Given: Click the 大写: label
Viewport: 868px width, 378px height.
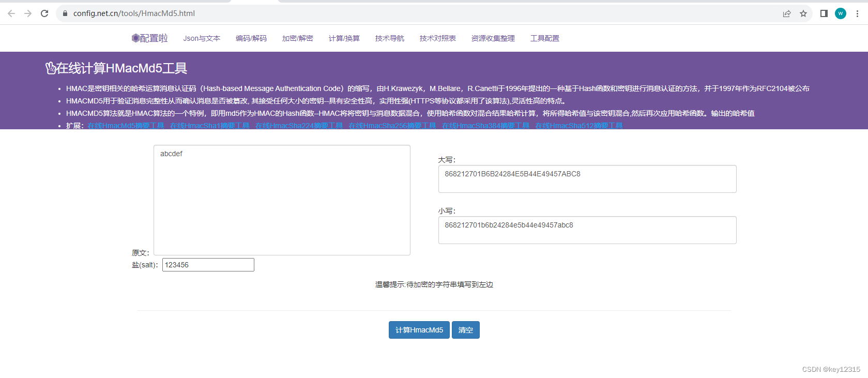Looking at the screenshot, I should [447, 160].
